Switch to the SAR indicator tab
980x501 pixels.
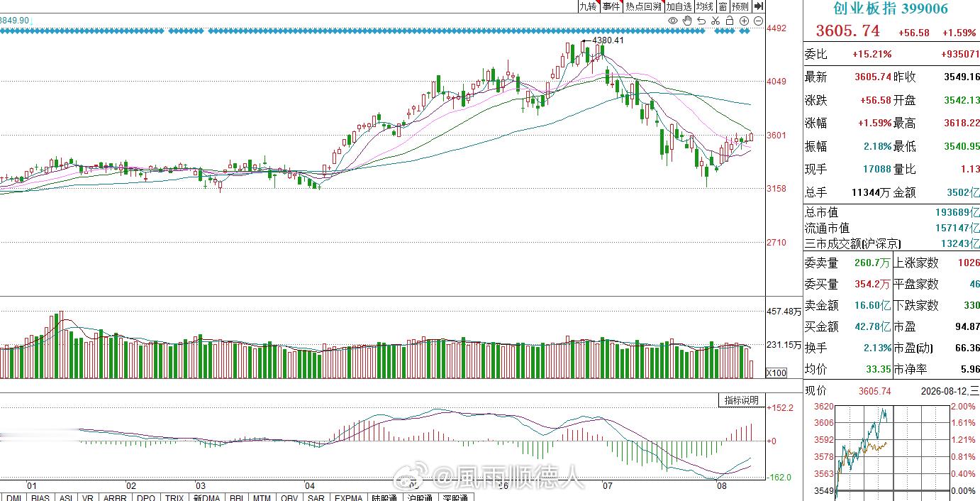click(x=316, y=498)
